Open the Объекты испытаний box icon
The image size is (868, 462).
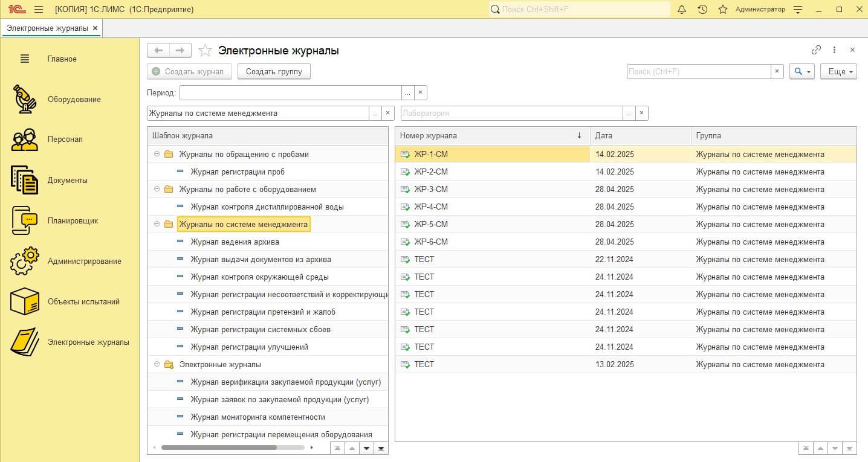[25, 301]
